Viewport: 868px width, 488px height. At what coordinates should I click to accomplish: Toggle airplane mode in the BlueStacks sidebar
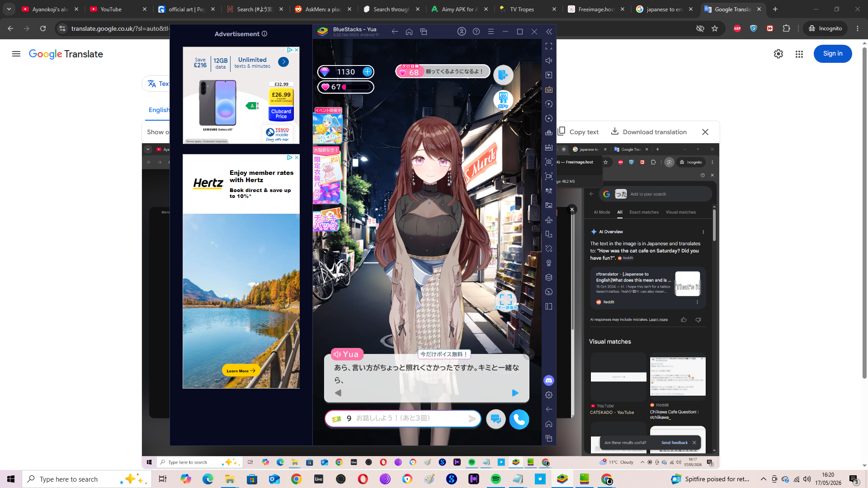pos(549,220)
